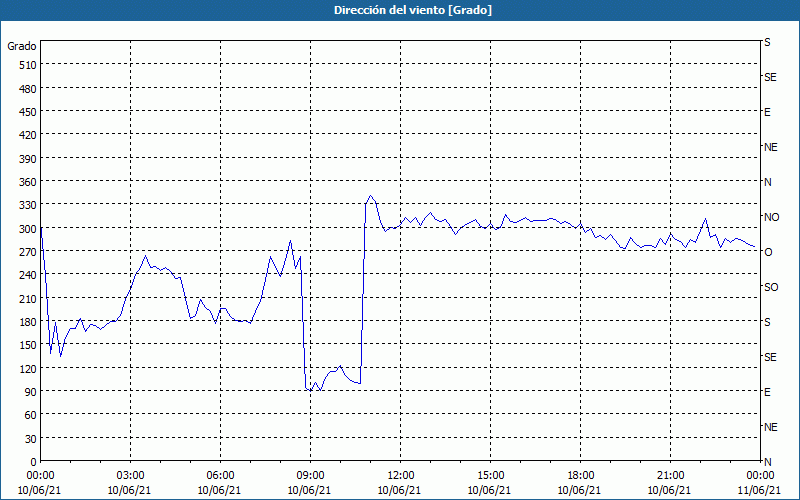Select the 03:00 time axis label

pos(131,476)
